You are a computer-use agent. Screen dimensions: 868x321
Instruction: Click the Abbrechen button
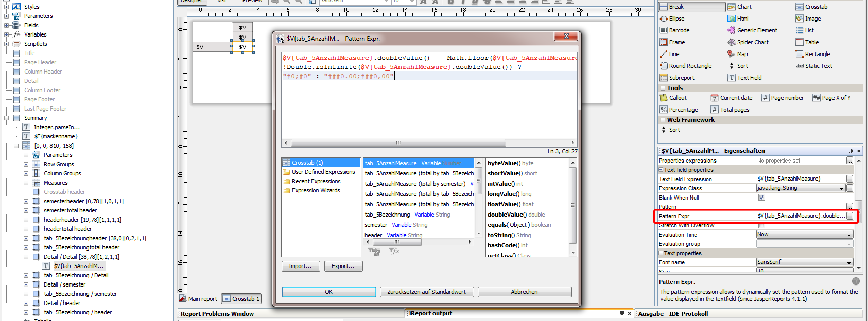click(x=524, y=292)
